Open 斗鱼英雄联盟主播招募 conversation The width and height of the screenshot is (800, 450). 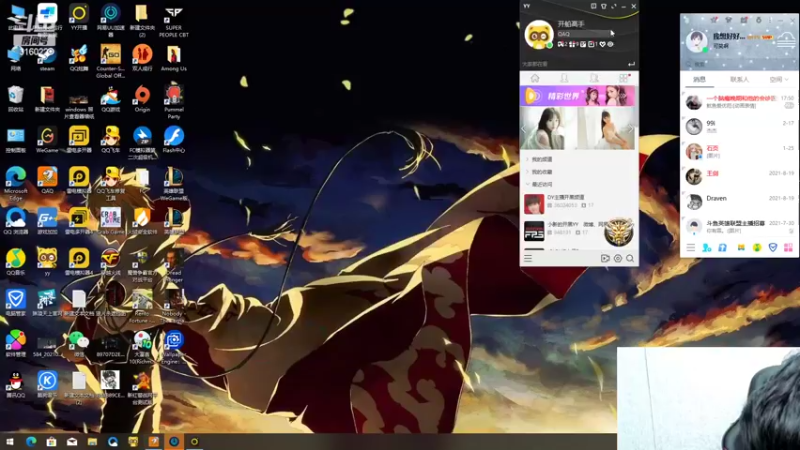click(x=740, y=226)
